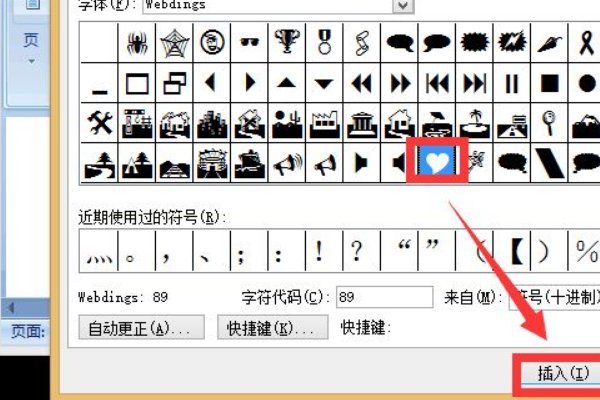Select the up-pointing triangle symbol
600x400 pixels.
[287, 83]
